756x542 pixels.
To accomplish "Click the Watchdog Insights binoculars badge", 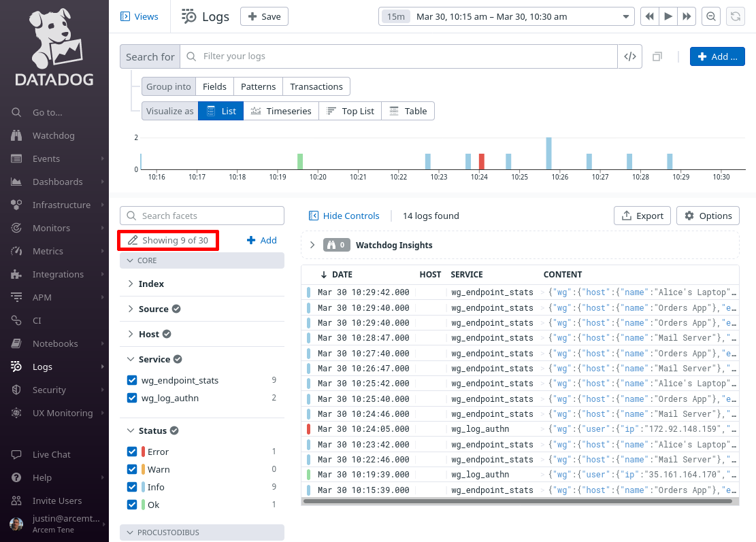I will tap(336, 245).
